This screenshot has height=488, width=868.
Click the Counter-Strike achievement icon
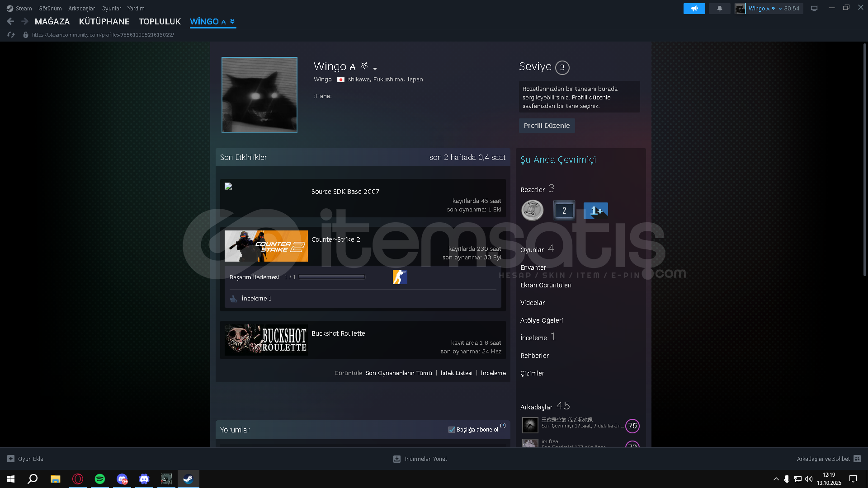click(400, 277)
